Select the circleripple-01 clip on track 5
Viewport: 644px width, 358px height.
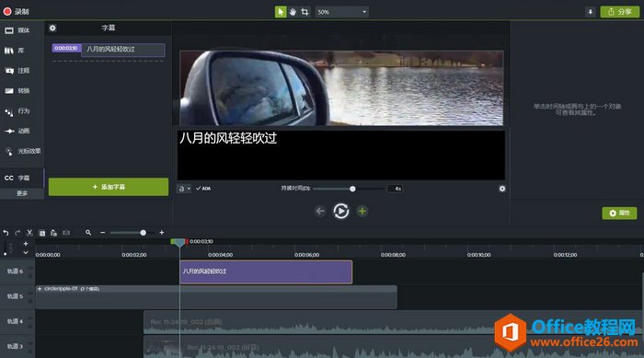click(216, 297)
